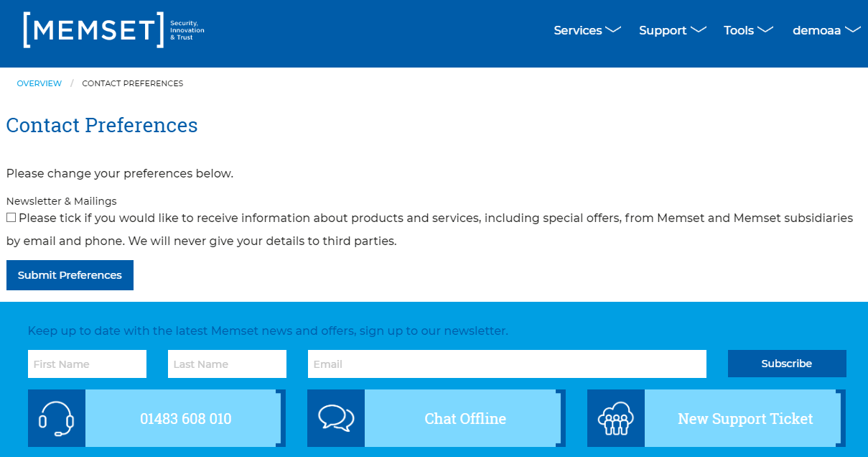Click the headset phone icon
Image resolution: width=868 pixels, height=457 pixels.
(x=57, y=418)
